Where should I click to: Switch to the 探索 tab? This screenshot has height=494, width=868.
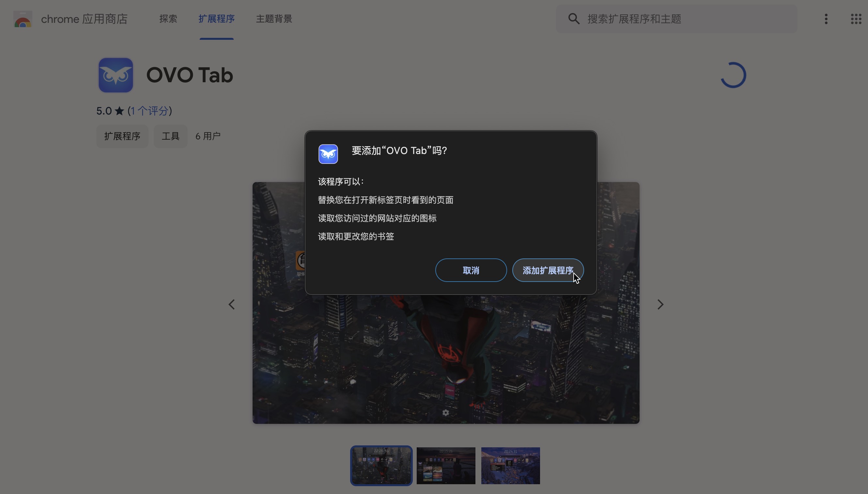pos(168,19)
